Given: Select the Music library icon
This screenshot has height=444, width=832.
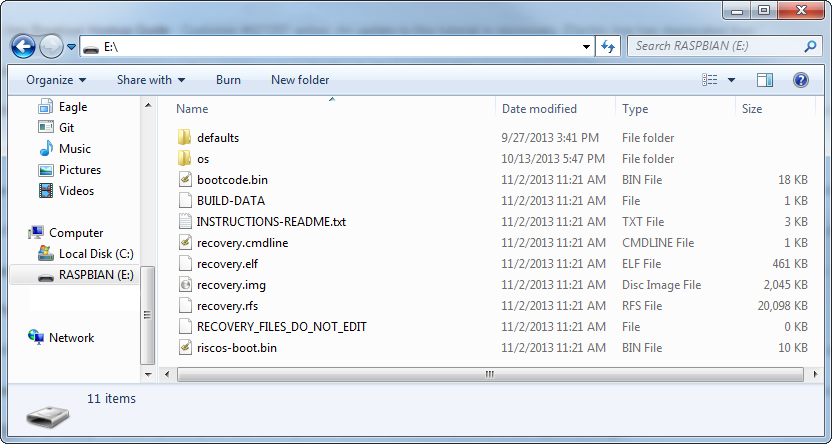Looking at the screenshot, I should click(46, 149).
